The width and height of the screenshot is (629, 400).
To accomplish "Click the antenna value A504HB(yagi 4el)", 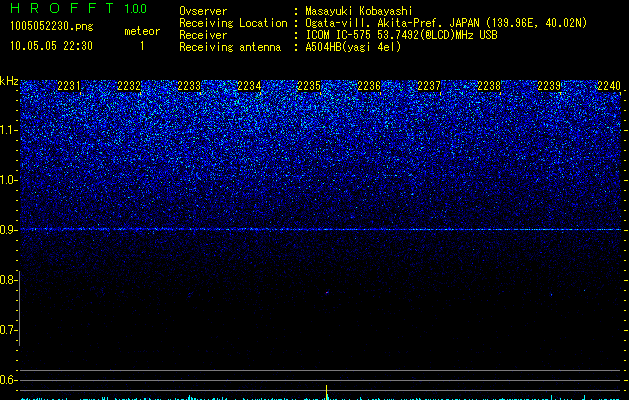I will (x=353, y=47).
